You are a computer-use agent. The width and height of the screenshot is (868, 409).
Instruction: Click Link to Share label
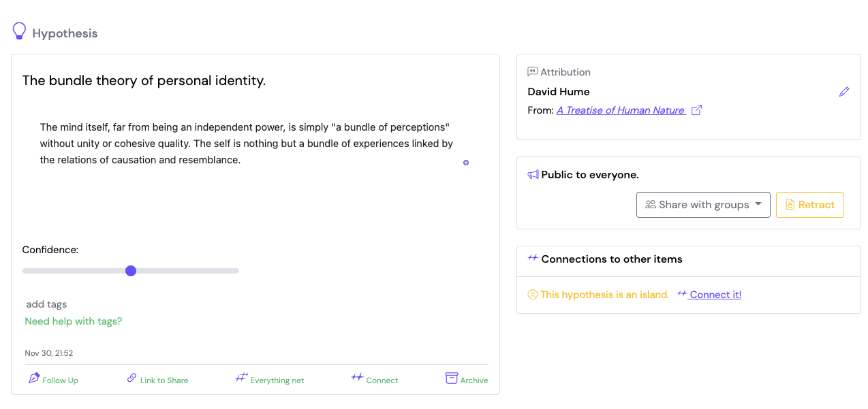coord(164,380)
